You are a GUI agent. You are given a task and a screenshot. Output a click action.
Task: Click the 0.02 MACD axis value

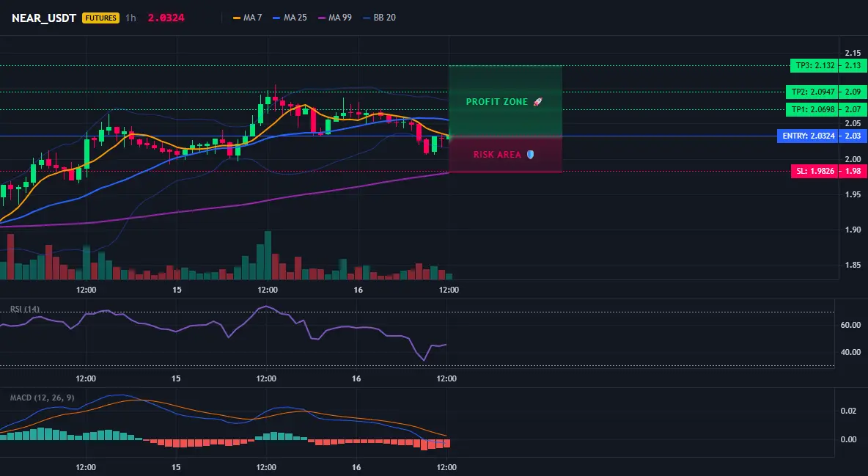pos(849,411)
